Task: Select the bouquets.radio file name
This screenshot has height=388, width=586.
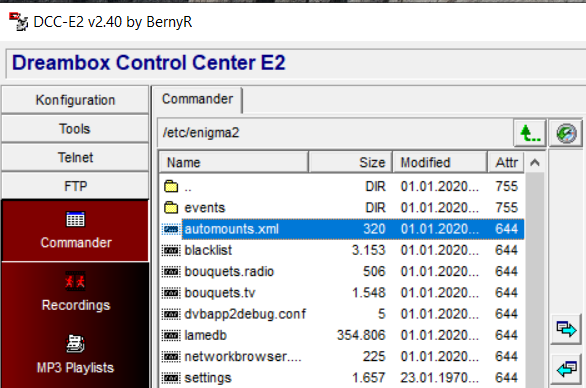Action: click(x=229, y=271)
